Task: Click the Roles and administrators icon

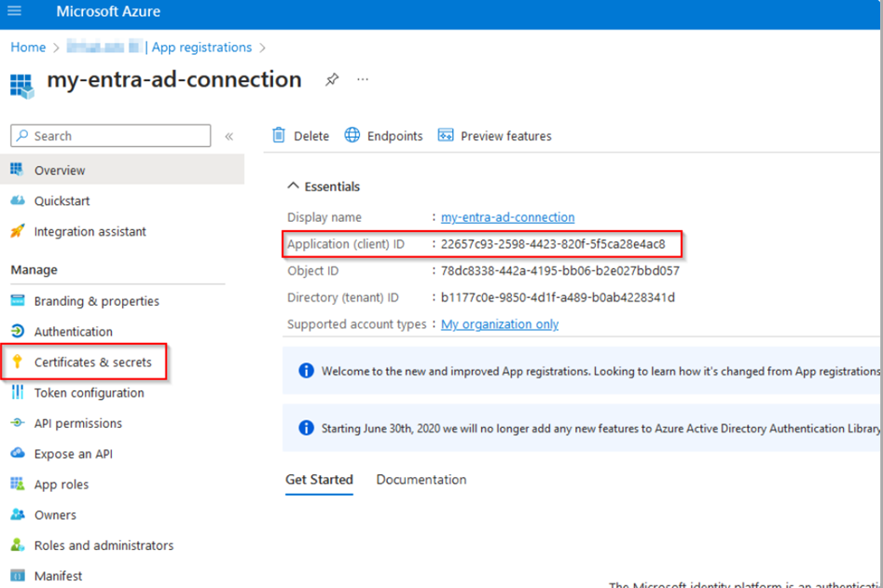Action: [x=18, y=545]
